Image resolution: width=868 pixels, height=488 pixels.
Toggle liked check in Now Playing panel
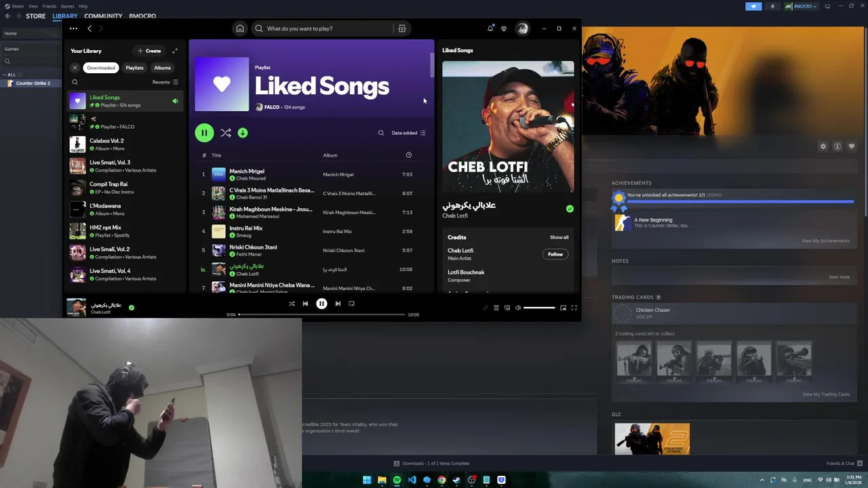pos(570,209)
